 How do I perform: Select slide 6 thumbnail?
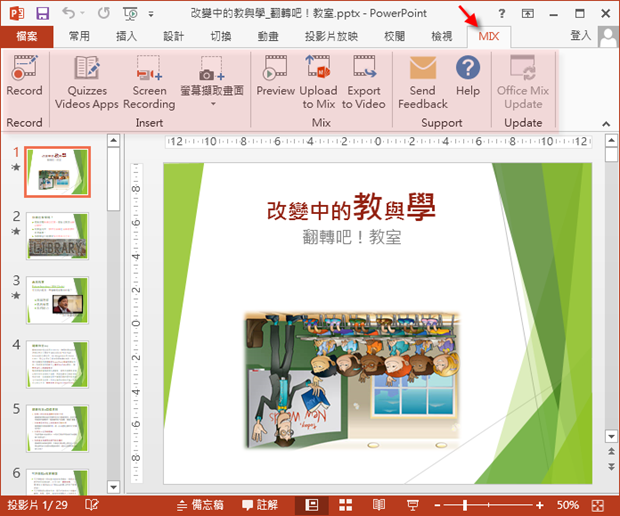(57, 482)
